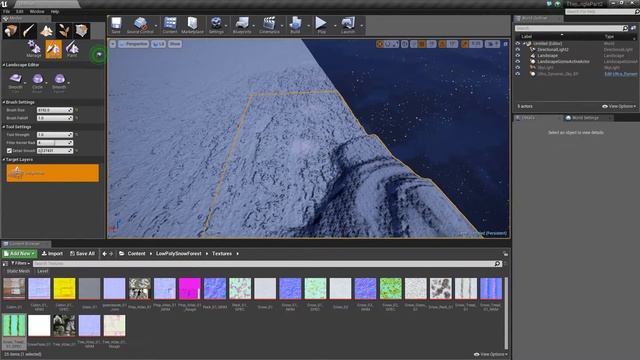The height and width of the screenshot is (360, 640).
Task: Switch to landscape Paint mode
Action: coord(72,49)
